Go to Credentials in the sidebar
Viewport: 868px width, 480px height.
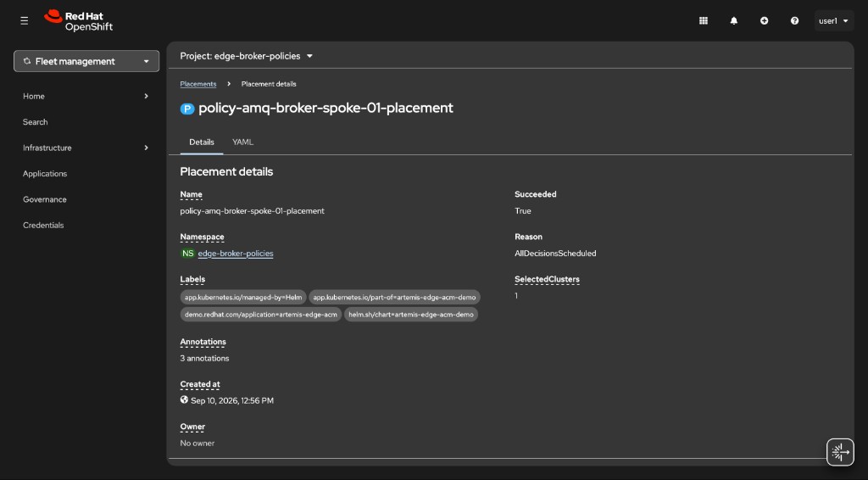pos(43,226)
